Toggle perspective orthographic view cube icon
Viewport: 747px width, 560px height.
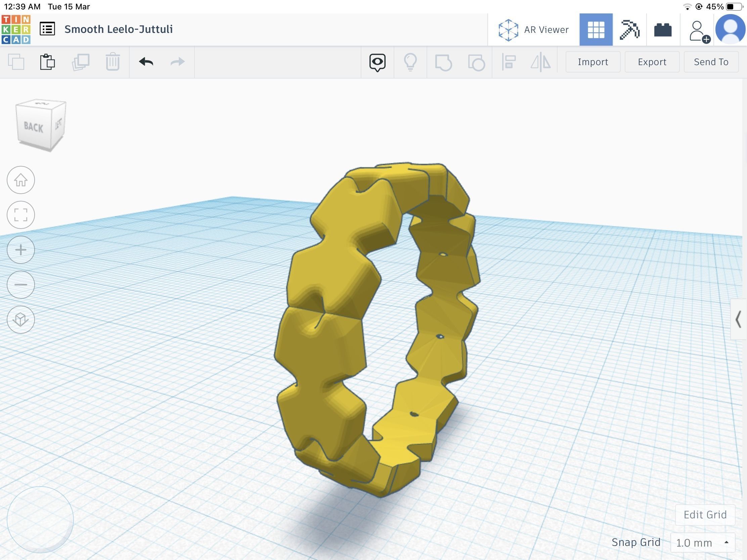pyautogui.click(x=20, y=320)
